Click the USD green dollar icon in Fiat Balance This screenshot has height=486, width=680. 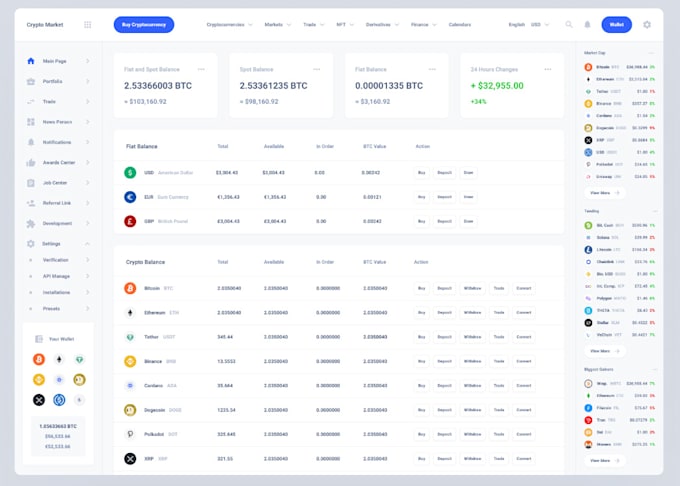[130, 173]
